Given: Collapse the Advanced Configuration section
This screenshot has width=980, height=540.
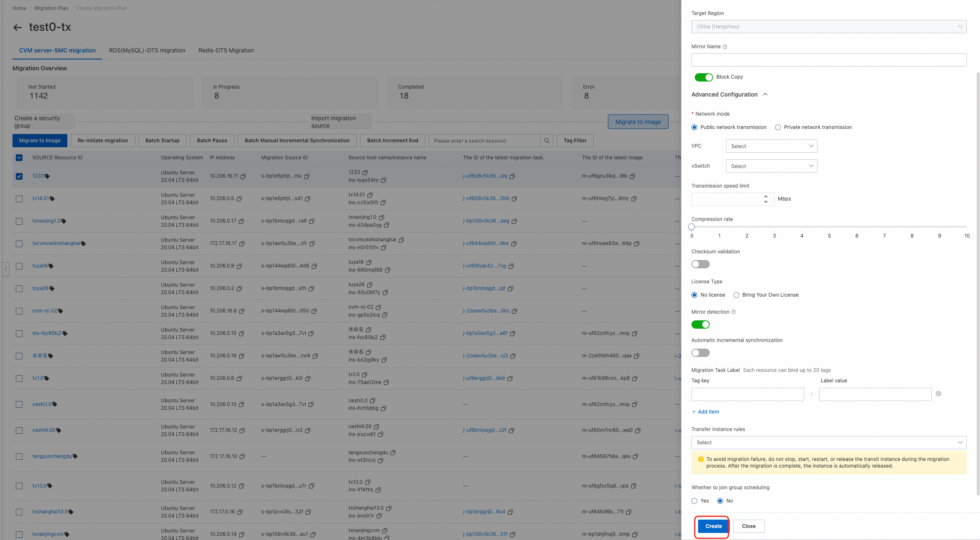Looking at the screenshot, I should (765, 95).
